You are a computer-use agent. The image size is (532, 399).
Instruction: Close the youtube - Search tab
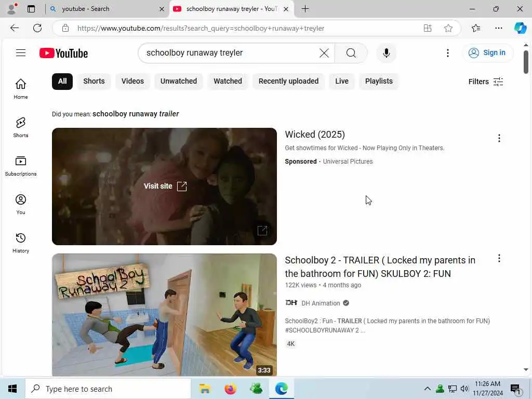(162, 9)
